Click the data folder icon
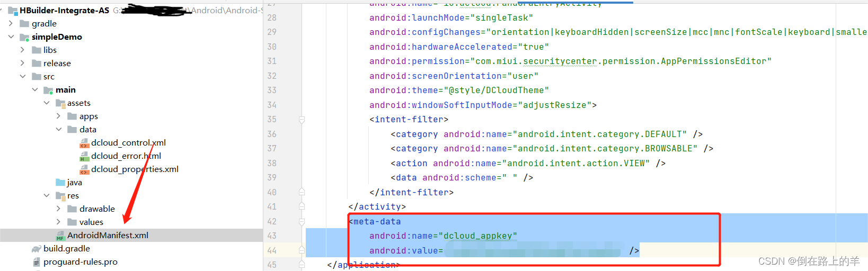This screenshot has width=868, height=271. point(72,129)
